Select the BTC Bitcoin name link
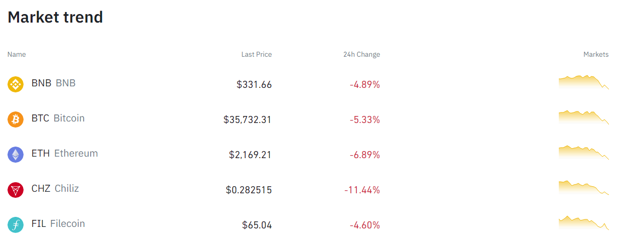This screenshot has width=644, height=248. click(58, 118)
